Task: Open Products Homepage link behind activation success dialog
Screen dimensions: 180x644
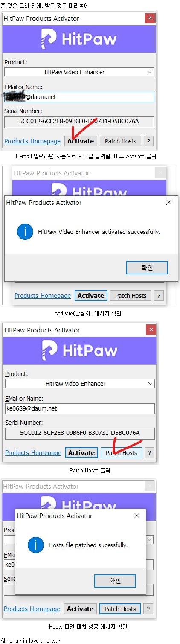Action: coord(43,296)
